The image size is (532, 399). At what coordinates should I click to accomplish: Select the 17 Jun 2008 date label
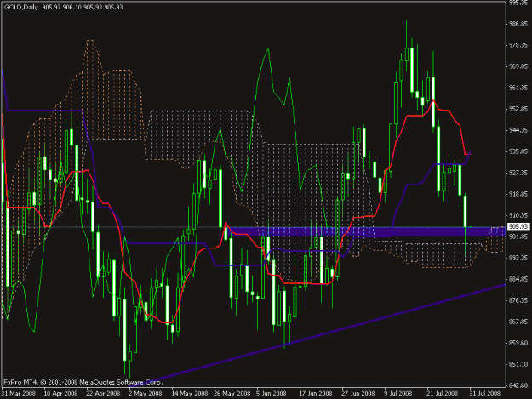click(316, 394)
